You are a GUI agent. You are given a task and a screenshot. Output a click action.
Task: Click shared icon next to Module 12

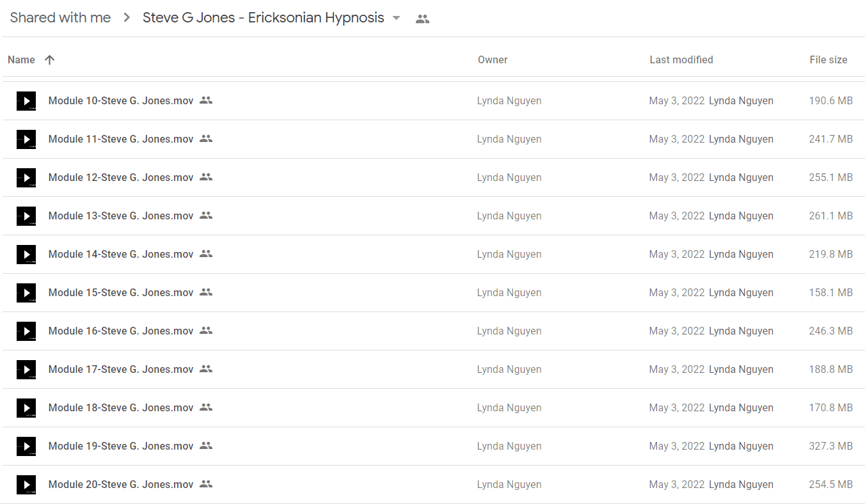tap(206, 177)
